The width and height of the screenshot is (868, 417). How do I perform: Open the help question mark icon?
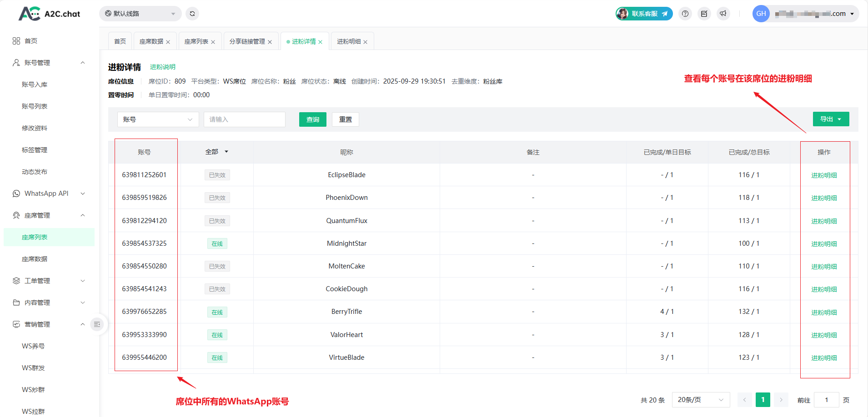tap(685, 14)
